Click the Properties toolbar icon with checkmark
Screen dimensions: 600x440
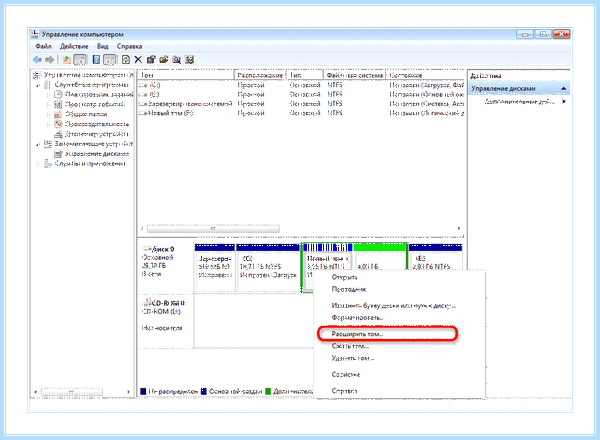pos(151,60)
